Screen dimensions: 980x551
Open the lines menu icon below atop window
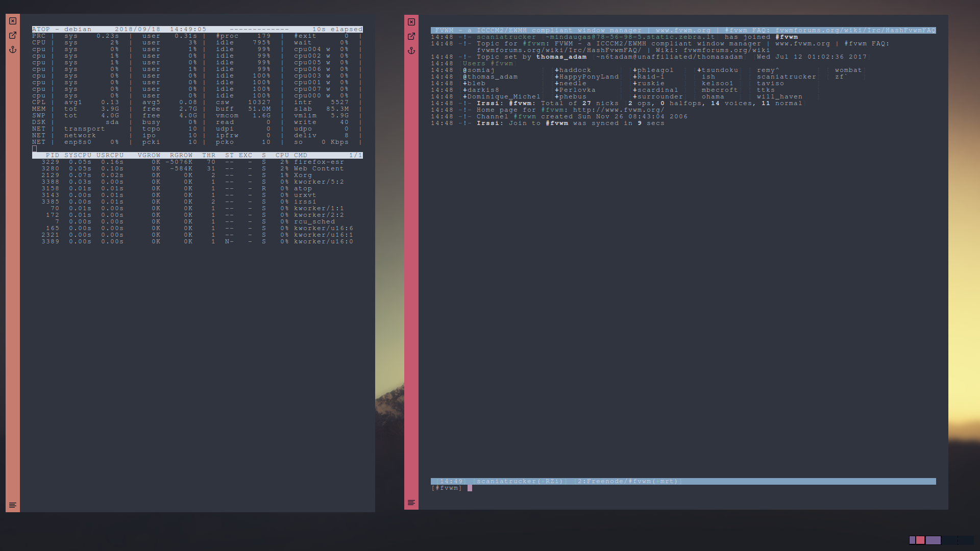tap(13, 505)
